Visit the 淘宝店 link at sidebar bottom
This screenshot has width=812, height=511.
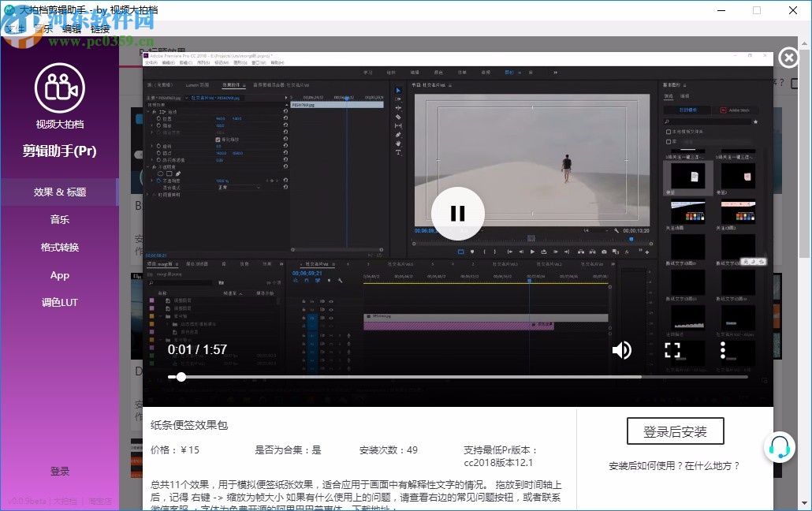click(100, 501)
